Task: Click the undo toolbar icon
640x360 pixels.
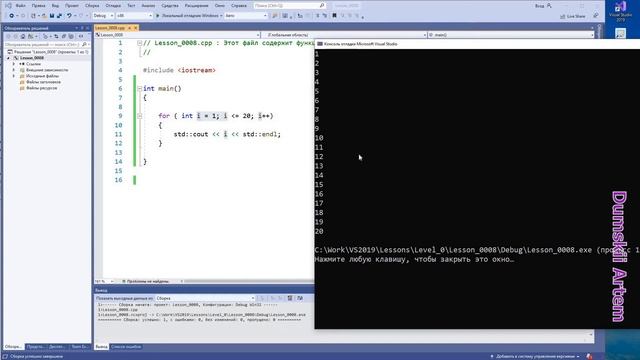Action: pyautogui.click(x=69, y=16)
